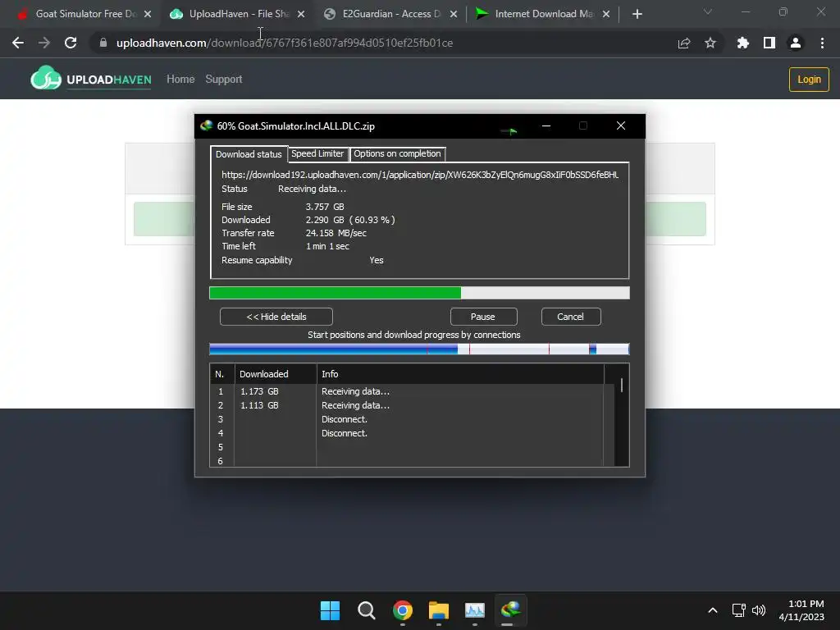Image resolution: width=840 pixels, height=630 pixels.
Task: Open the Windows Start menu
Action: click(x=330, y=610)
